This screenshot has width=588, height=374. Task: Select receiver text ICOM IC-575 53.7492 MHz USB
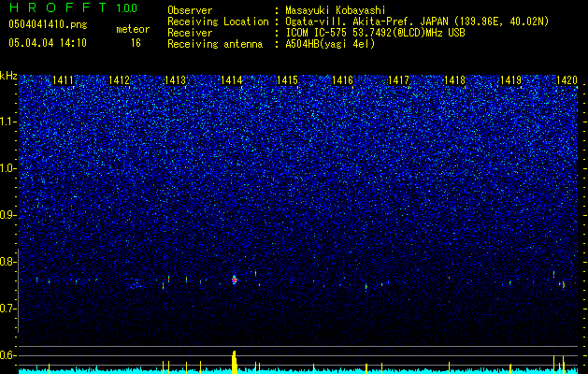(x=375, y=33)
